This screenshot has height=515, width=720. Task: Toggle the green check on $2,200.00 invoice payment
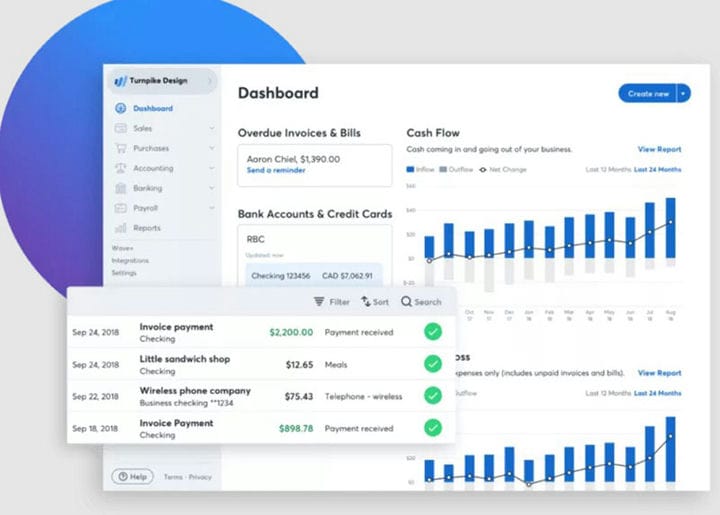433,331
